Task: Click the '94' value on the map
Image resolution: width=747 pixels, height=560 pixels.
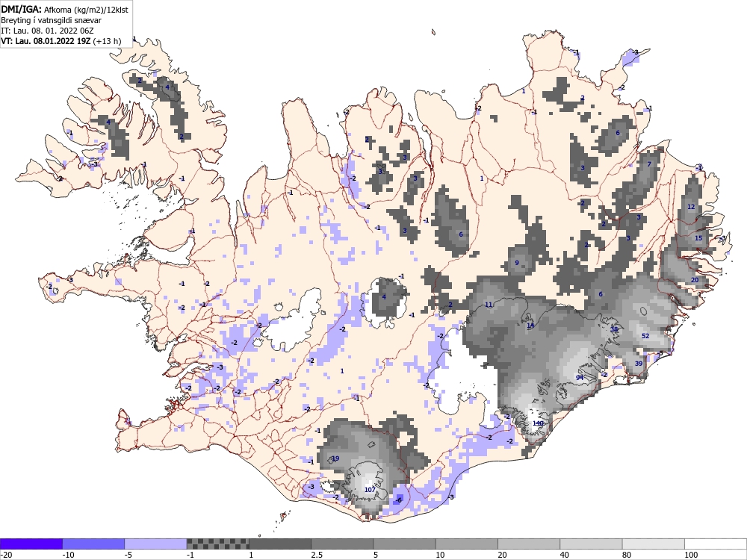Action: click(x=580, y=378)
